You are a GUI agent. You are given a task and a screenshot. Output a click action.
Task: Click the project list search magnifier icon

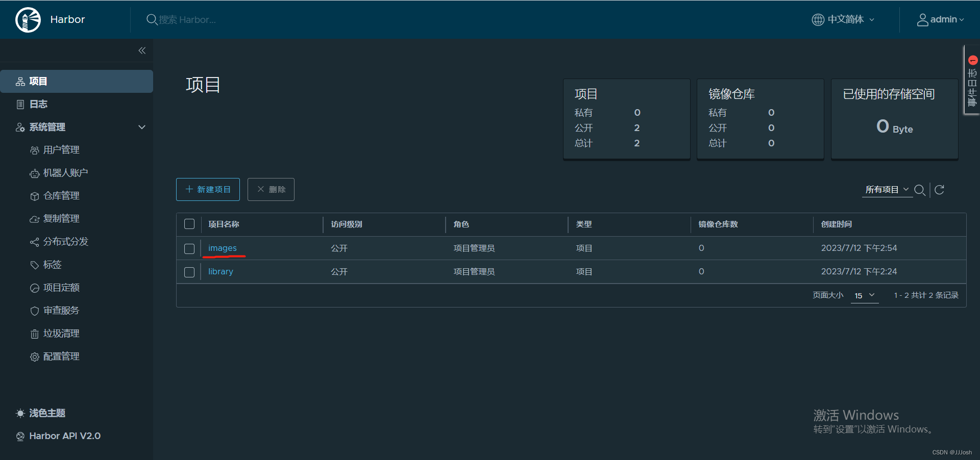click(x=920, y=190)
